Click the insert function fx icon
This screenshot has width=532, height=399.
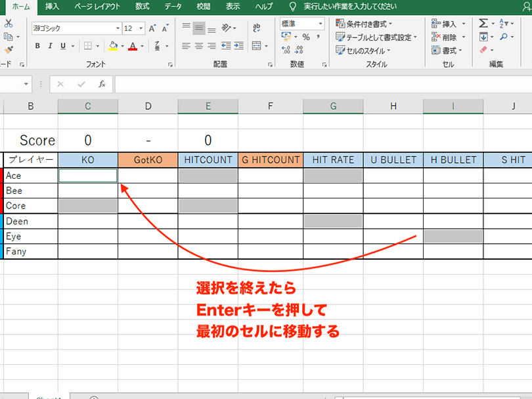click(102, 84)
